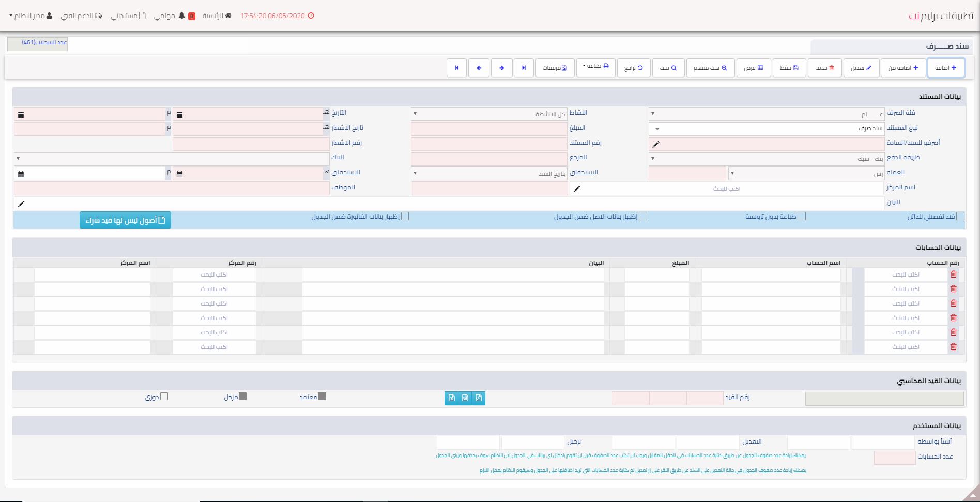Click أصول ليس لها قيد شراء button
This screenshot has height=502, width=980.
(x=125, y=220)
